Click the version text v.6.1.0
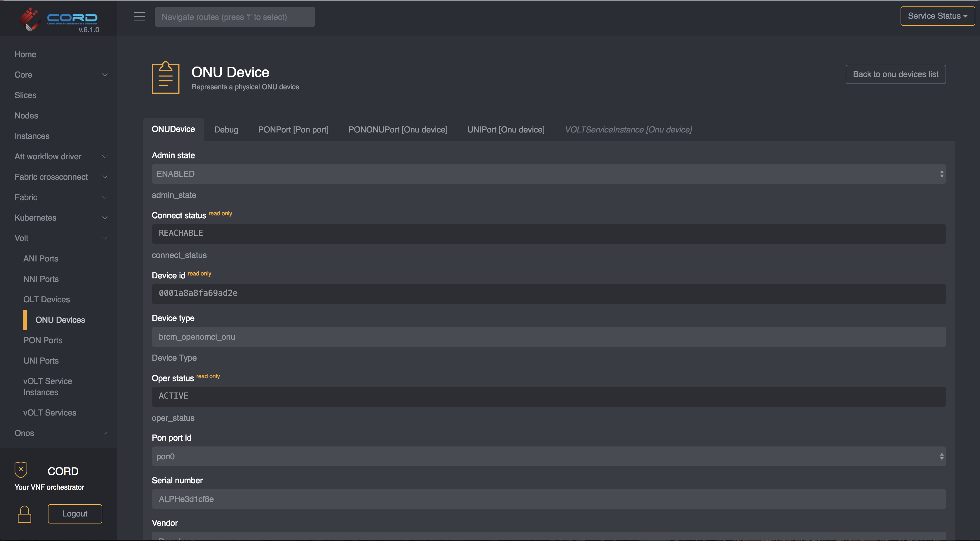The image size is (980, 541). coord(89,30)
